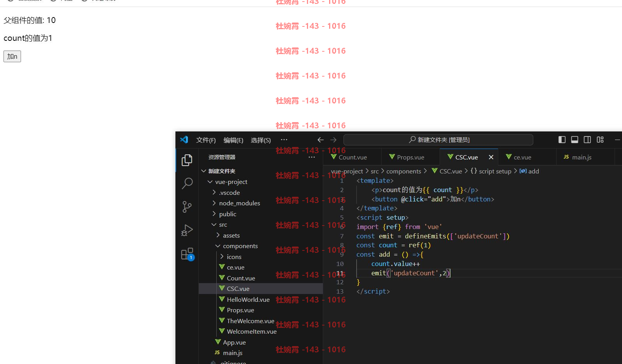Go back with the left arrow
This screenshot has height=364, width=622.
[x=321, y=140]
